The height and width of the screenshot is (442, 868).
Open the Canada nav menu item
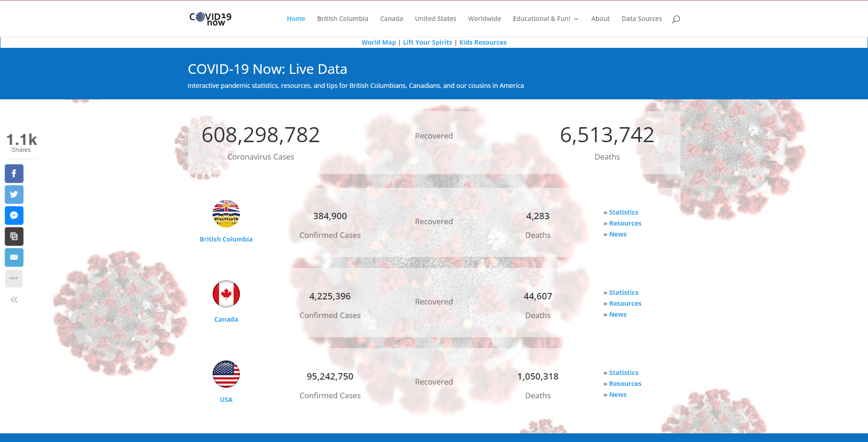coord(391,19)
